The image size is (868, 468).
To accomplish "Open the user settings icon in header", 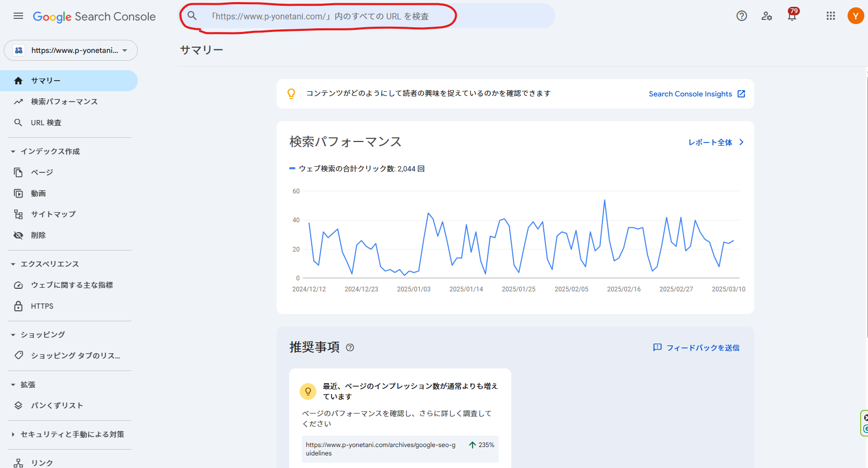I will (766, 16).
